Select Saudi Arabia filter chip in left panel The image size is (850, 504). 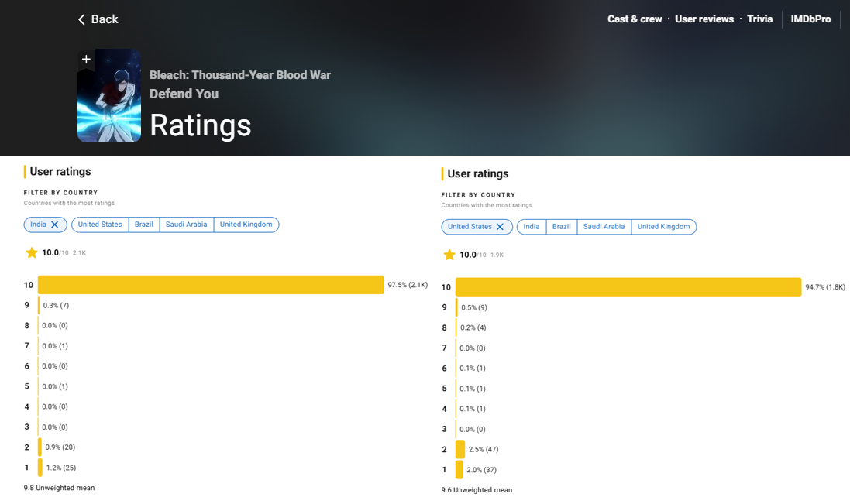187,225
